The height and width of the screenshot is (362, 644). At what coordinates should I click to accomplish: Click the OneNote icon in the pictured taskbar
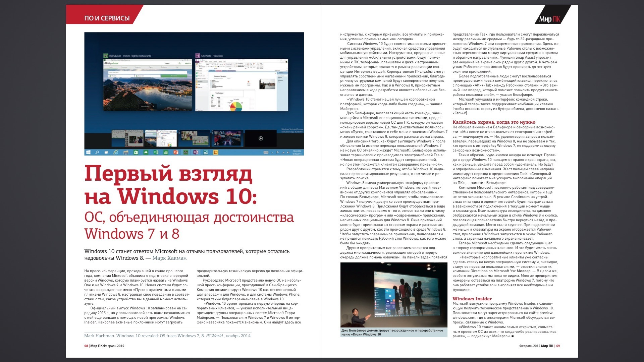196,152
